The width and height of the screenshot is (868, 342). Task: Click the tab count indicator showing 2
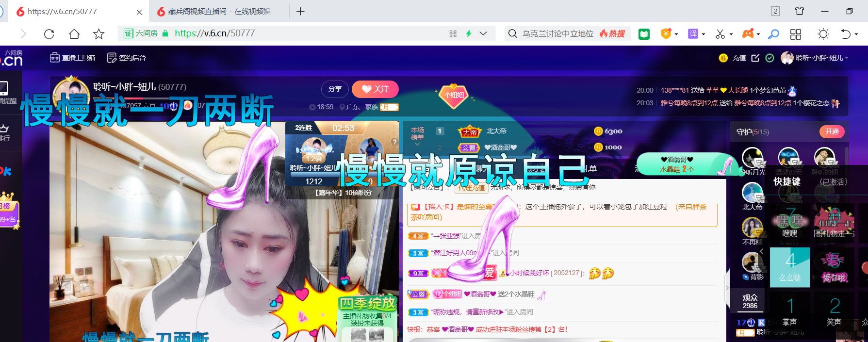(x=775, y=11)
